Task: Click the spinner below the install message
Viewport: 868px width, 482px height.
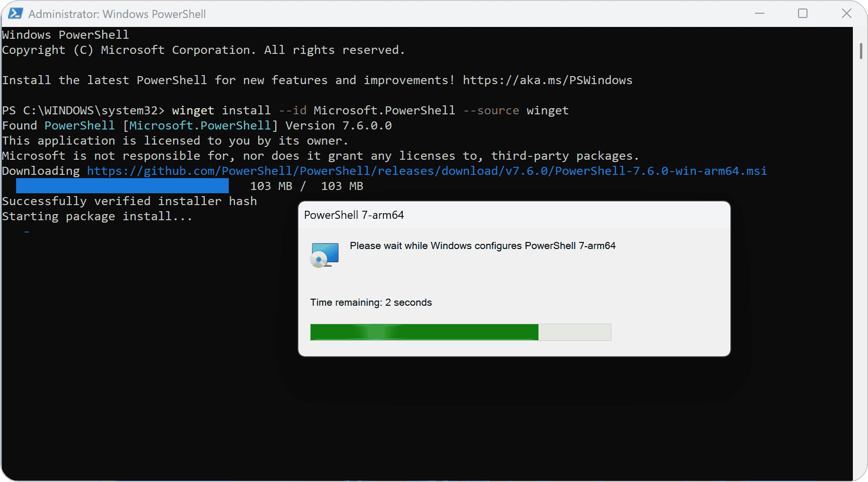Action: (27, 231)
